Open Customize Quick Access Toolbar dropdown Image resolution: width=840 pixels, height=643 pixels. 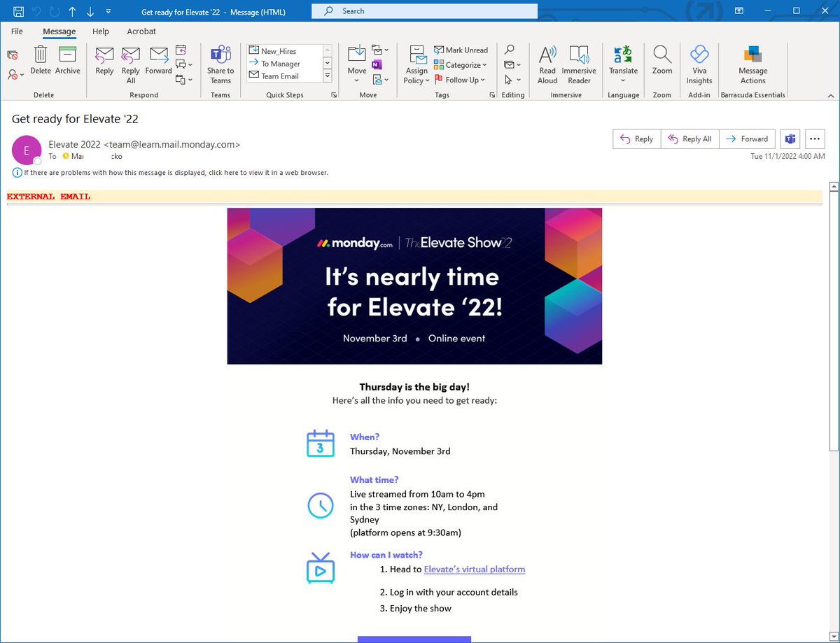point(108,11)
